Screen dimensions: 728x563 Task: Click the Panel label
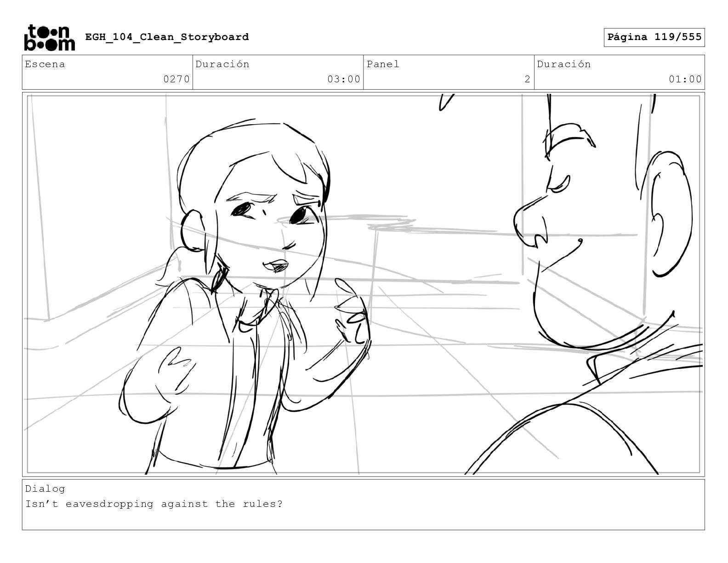pos(383,64)
